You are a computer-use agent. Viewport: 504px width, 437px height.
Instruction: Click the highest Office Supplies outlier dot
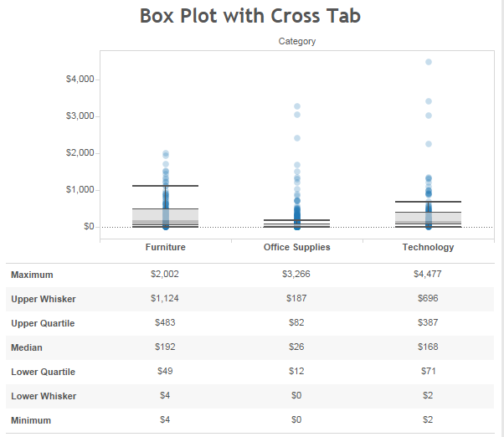pos(297,106)
